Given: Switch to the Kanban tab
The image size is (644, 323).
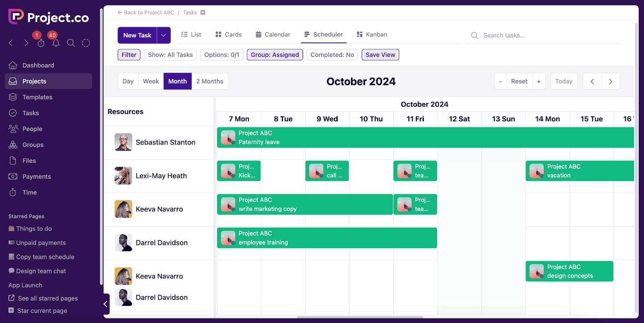Looking at the screenshot, I should click(x=372, y=35).
